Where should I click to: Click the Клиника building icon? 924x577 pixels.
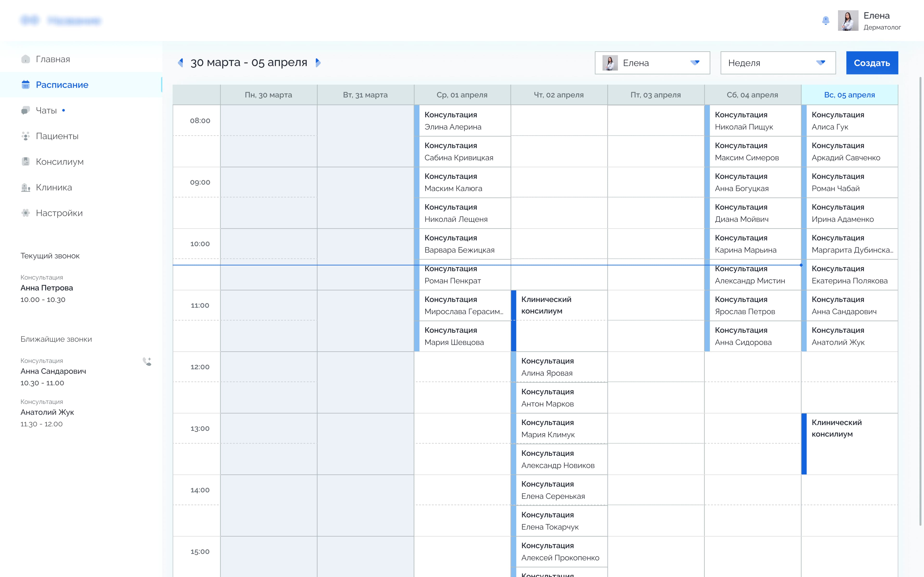tap(26, 187)
